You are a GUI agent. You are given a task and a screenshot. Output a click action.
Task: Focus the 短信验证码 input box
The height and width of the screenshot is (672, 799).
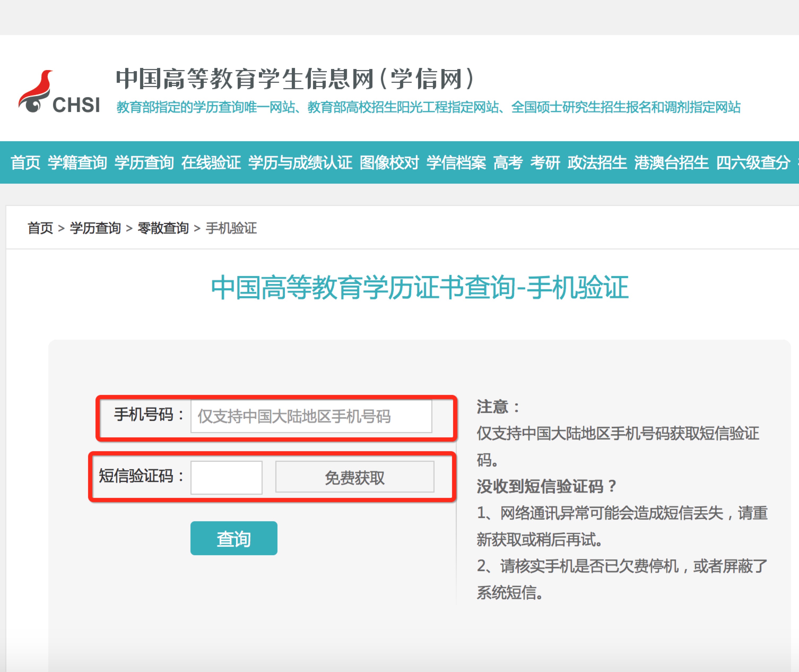(227, 477)
